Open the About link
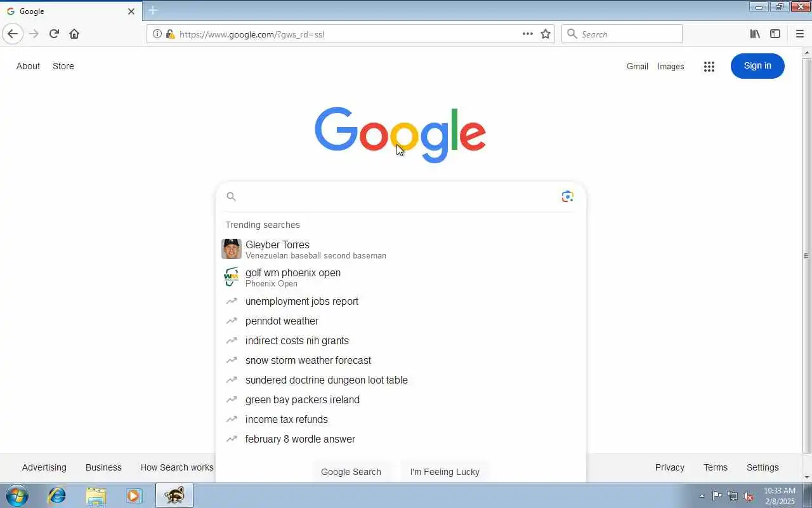 tap(28, 66)
